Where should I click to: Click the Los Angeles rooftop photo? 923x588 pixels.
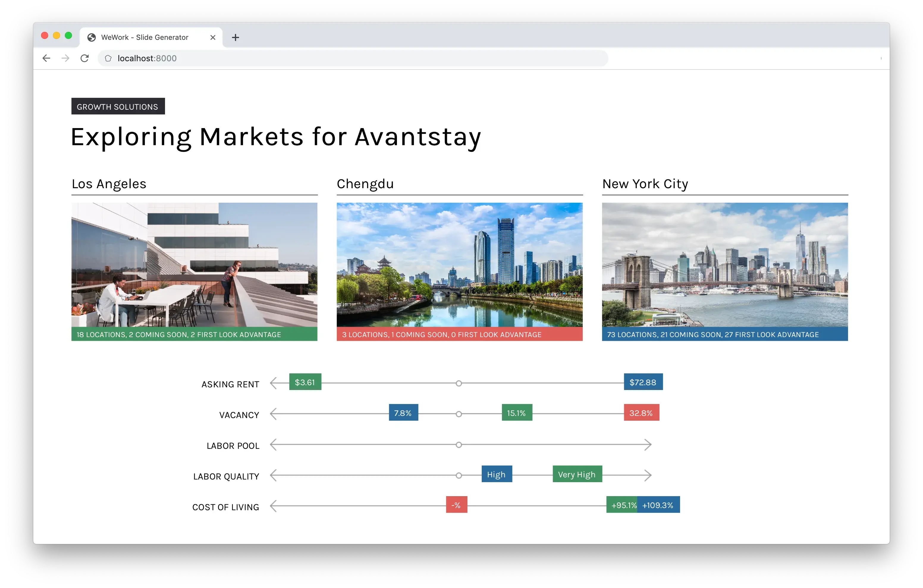coord(194,265)
